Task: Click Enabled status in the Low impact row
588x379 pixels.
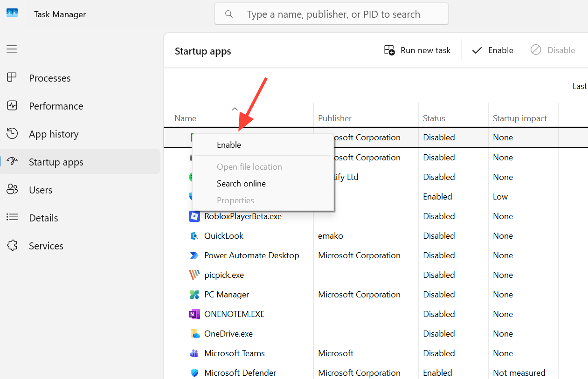Action: (437, 197)
